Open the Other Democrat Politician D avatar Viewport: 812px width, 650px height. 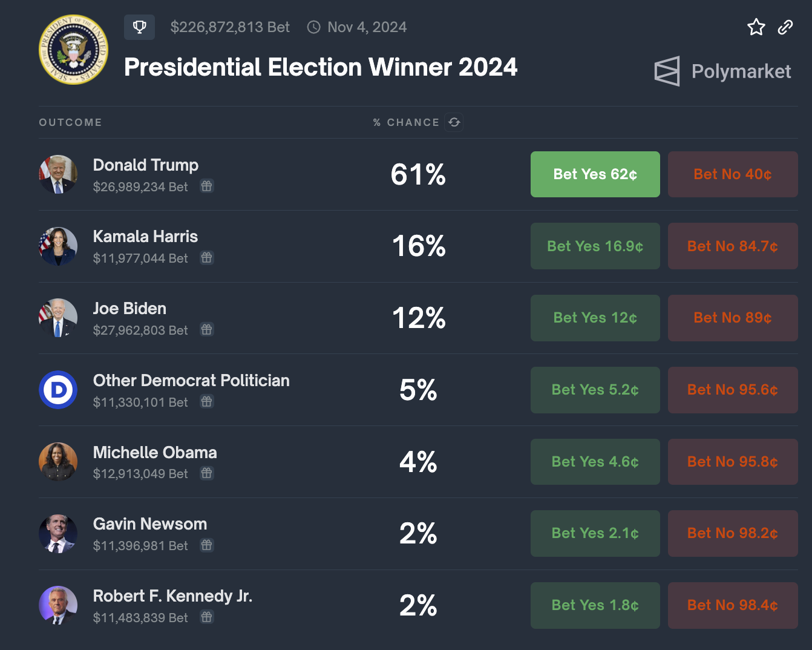pyautogui.click(x=58, y=390)
